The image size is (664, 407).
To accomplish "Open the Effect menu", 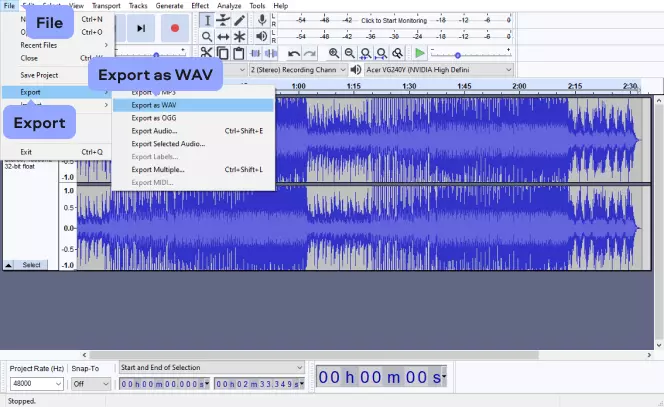I will 200,6.
